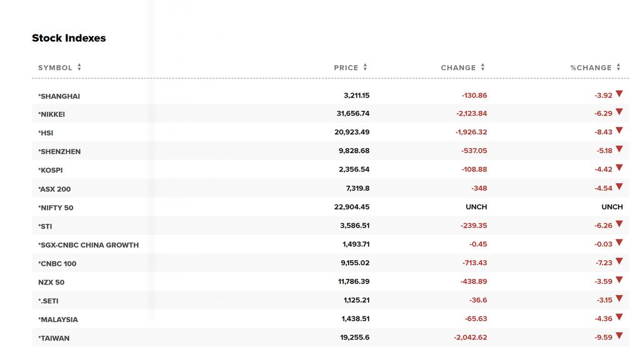Image resolution: width=641 pixels, height=364 pixels.
Task: Click the red down triangle in TAIWAN row
Action: [619, 336]
